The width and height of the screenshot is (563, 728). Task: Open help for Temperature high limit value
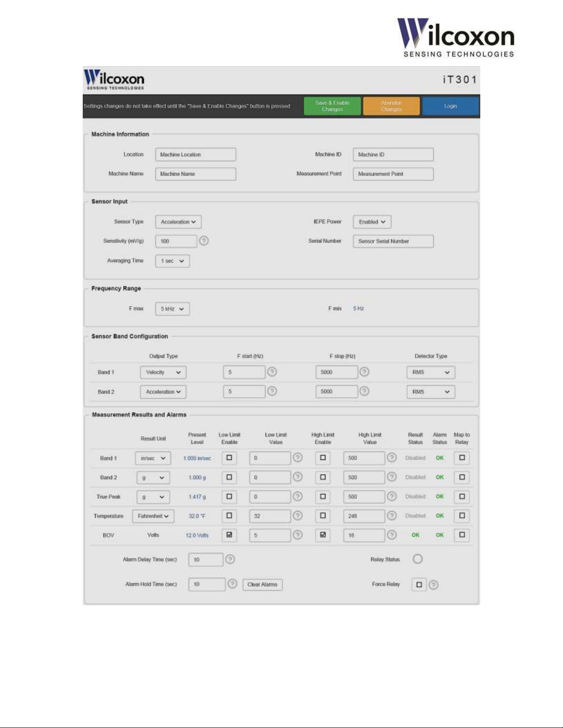point(392,515)
